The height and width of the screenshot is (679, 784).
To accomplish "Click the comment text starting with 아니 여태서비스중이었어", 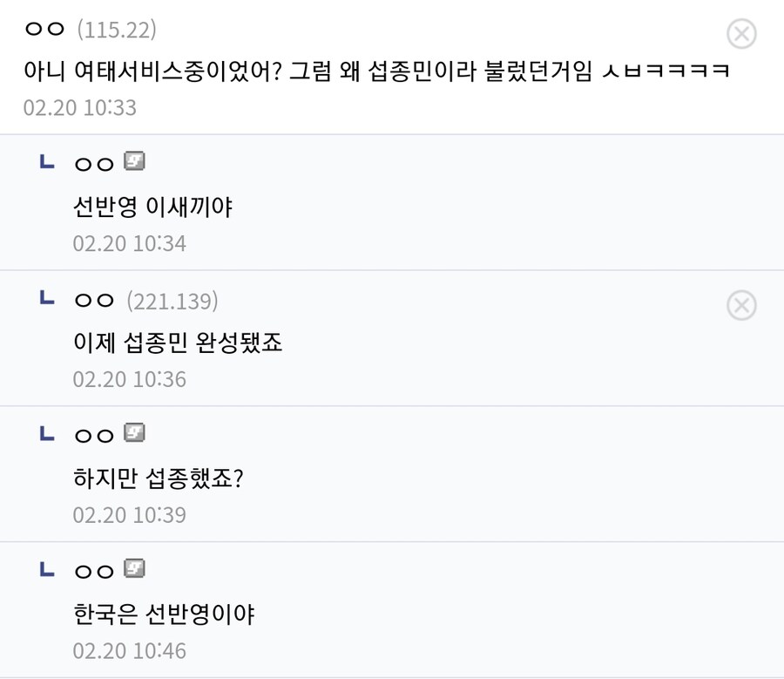I will [377, 71].
